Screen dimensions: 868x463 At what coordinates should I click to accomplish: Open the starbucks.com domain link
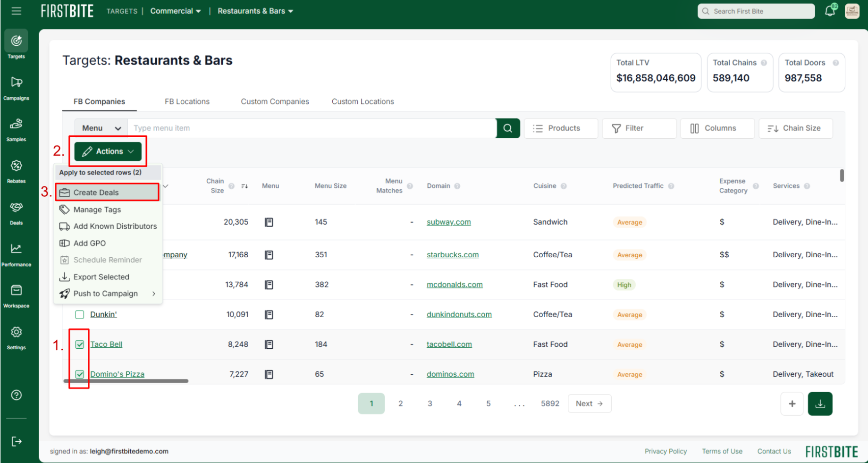click(453, 255)
